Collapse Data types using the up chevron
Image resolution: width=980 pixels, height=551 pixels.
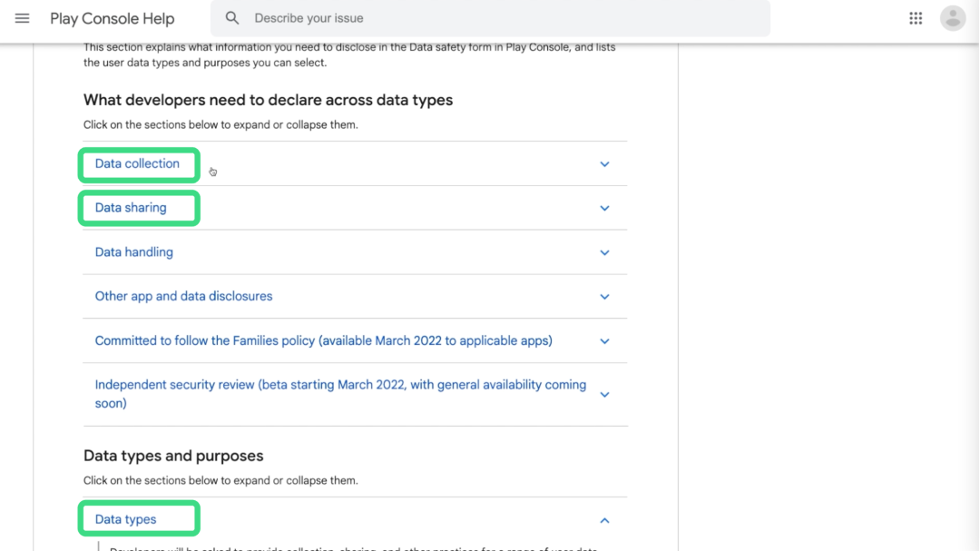604,520
